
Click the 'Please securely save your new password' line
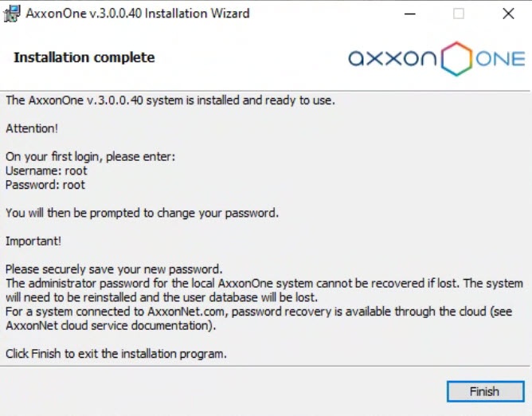[x=114, y=269]
